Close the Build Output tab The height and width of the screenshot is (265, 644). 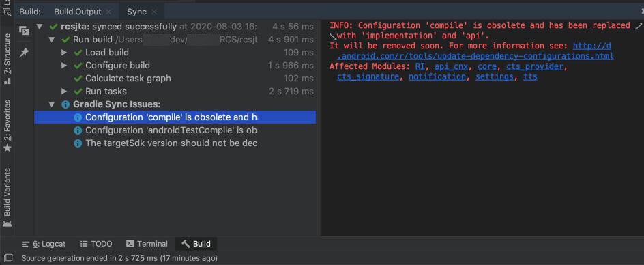point(108,12)
